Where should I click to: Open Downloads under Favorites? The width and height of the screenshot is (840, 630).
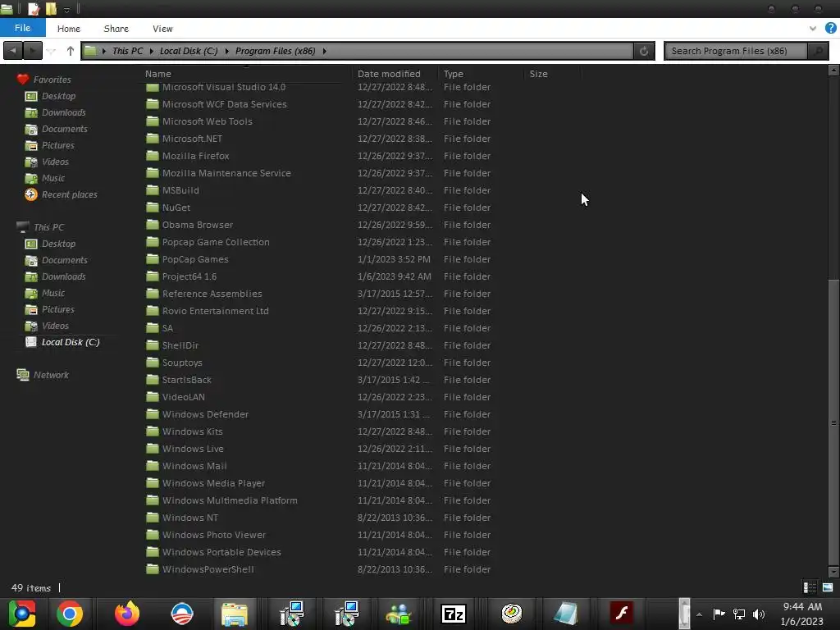[x=63, y=112]
